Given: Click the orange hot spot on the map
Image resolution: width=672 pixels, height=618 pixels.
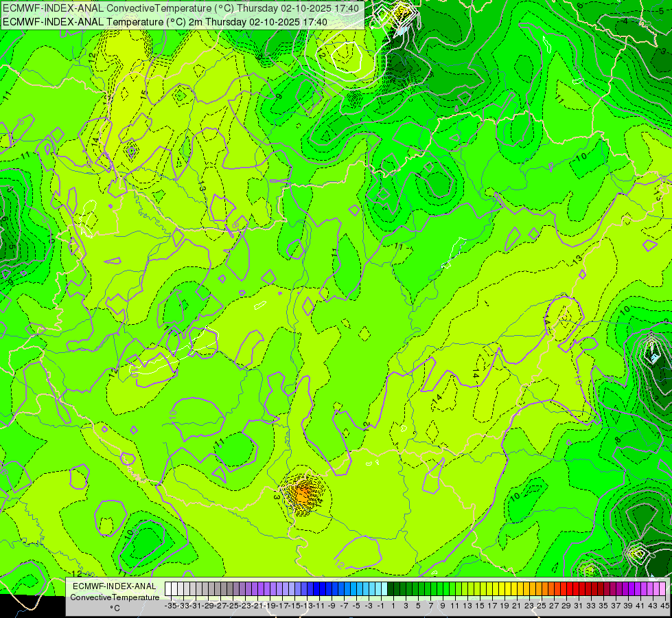Looking at the screenshot, I should pos(303,494).
